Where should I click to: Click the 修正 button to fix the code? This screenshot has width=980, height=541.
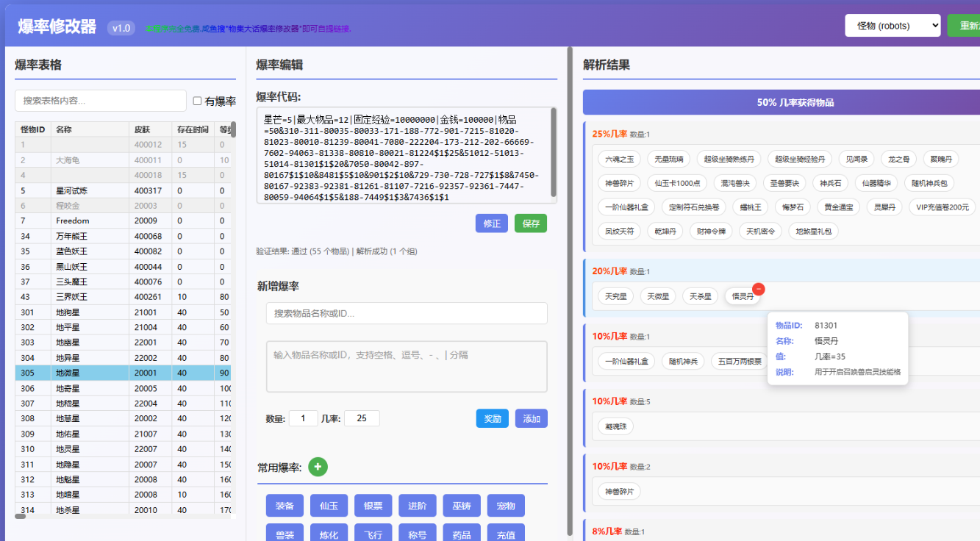[492, 223]
